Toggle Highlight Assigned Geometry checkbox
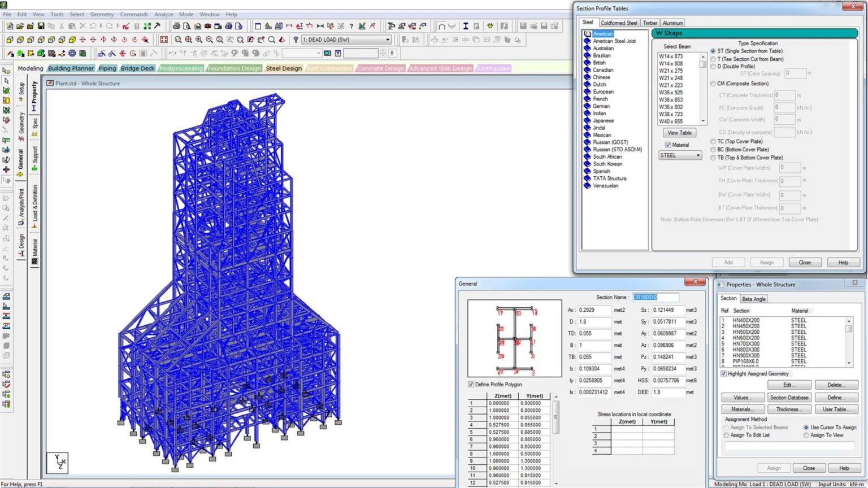 pyautogui.click(x=723, y=373)
